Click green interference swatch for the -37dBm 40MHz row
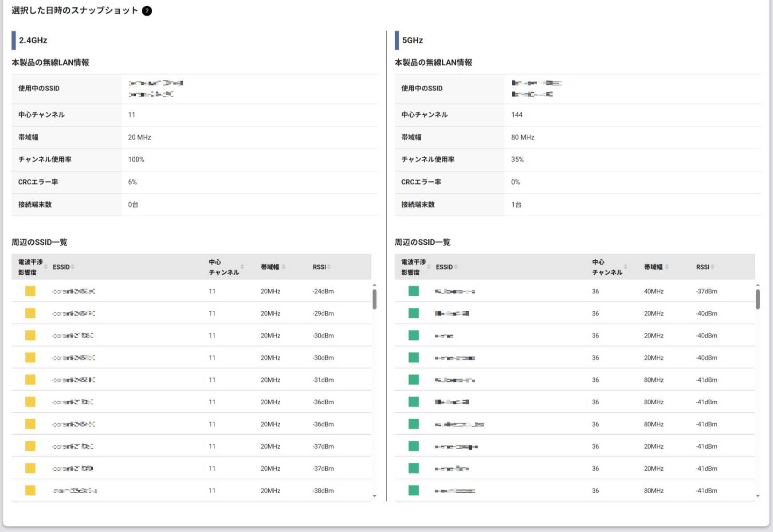 (x=413, y=291)
